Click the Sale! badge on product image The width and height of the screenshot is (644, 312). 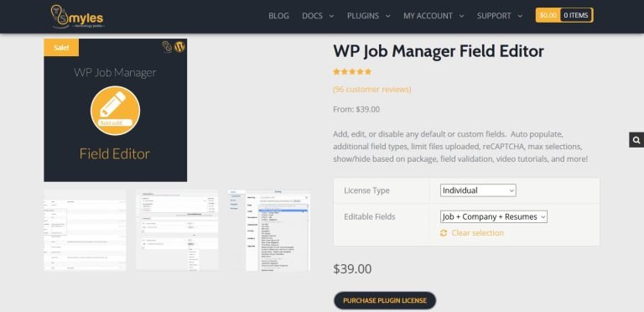click(x=61, y=48)
